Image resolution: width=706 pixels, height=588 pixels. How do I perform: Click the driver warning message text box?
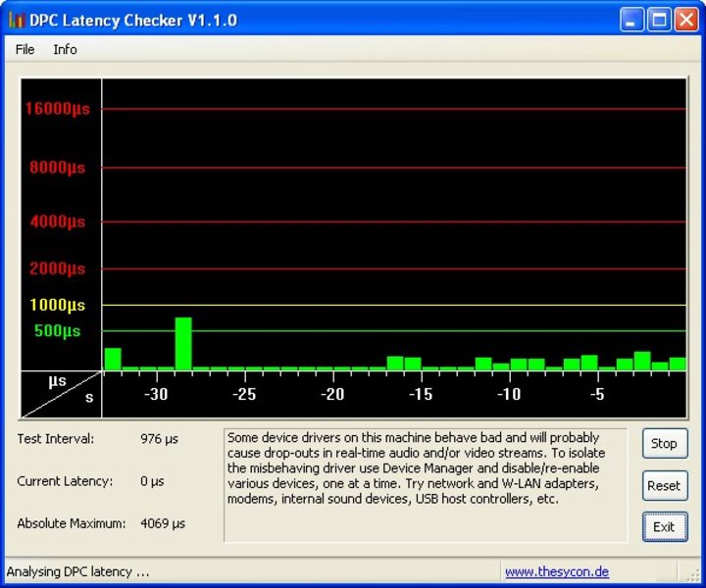point(426,485)
